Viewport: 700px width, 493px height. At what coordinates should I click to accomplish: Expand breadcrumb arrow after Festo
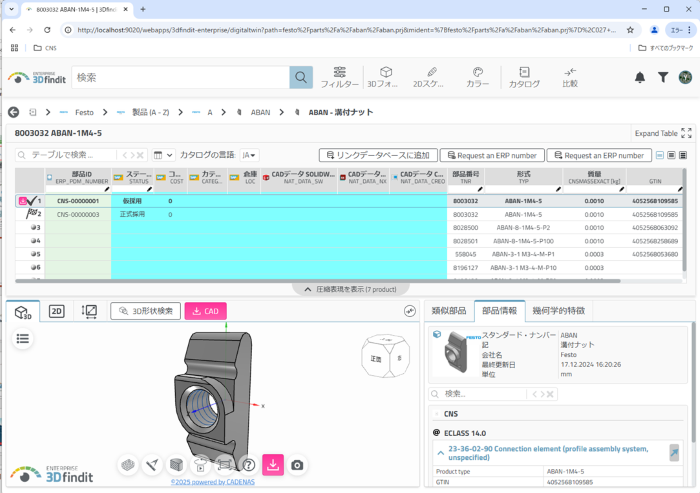[x=105, y=112]
